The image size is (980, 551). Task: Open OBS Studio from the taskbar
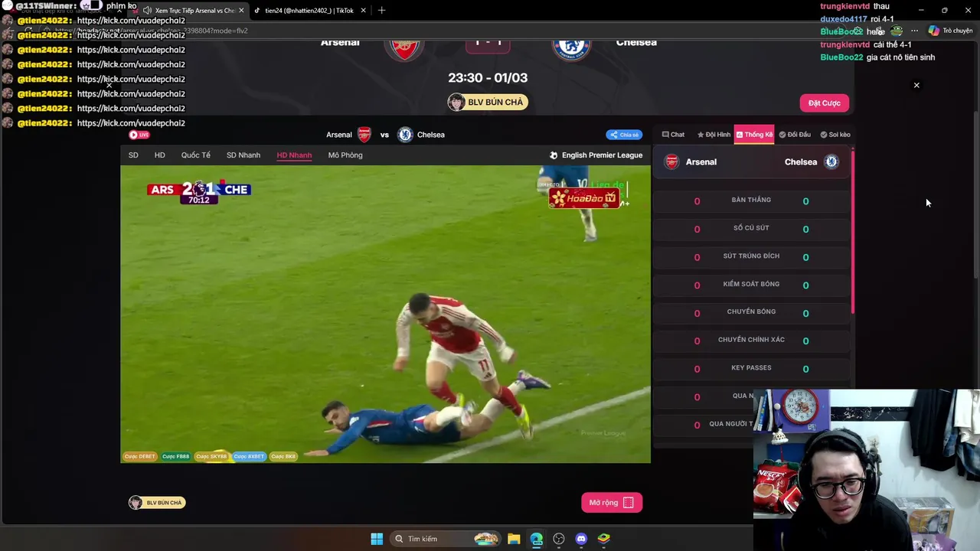point(559,539)
